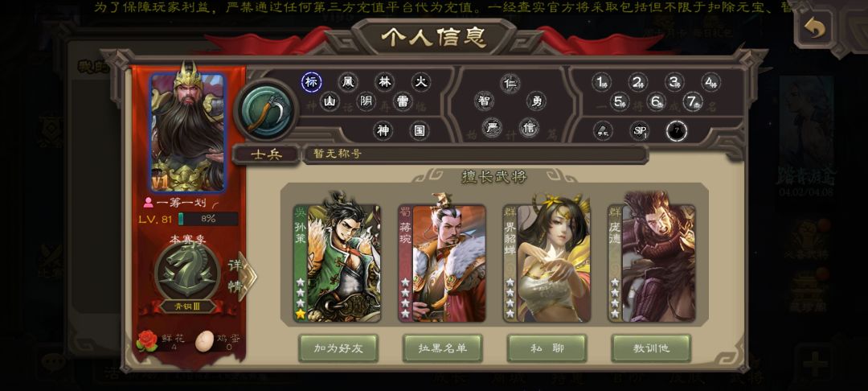Click 教训他 button
The height and width of the screenshot is (391, 868).
pos(651,348)
